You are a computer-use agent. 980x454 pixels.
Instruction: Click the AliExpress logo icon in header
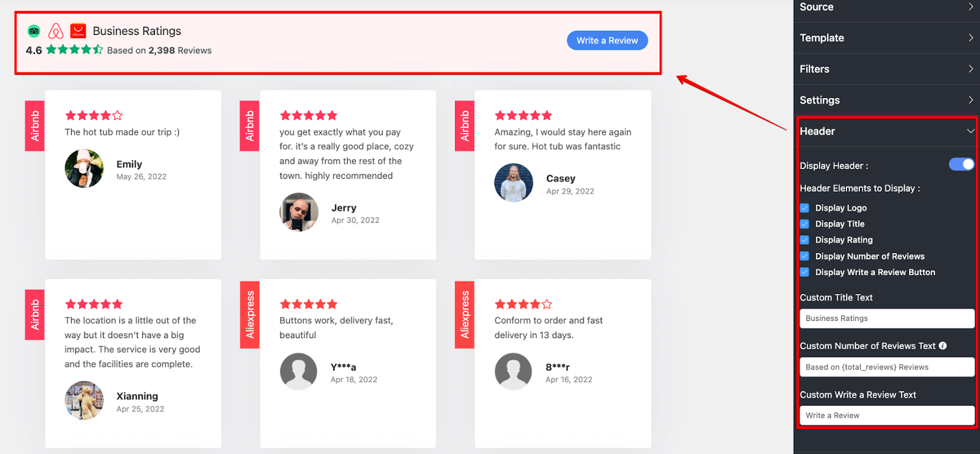pyautogui.click(x=78, y=31)
